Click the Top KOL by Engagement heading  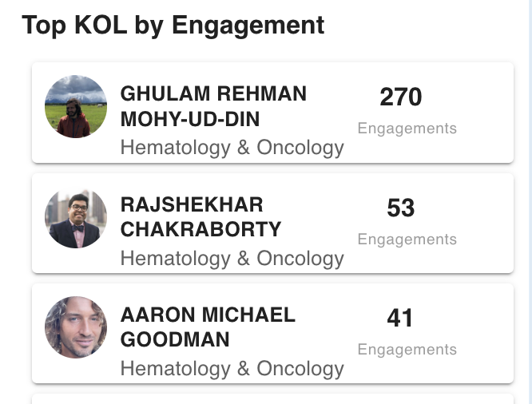pyautogui.click(x=173, y=26)
